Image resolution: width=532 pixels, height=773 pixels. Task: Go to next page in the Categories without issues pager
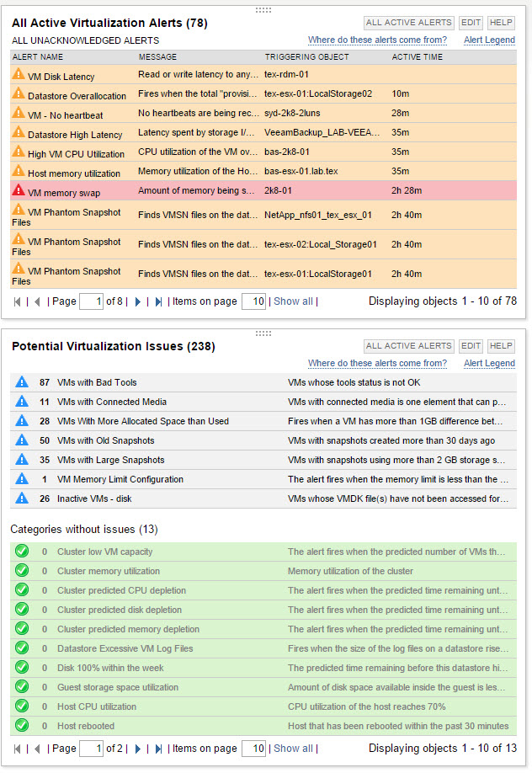click(x=137, y=749)
